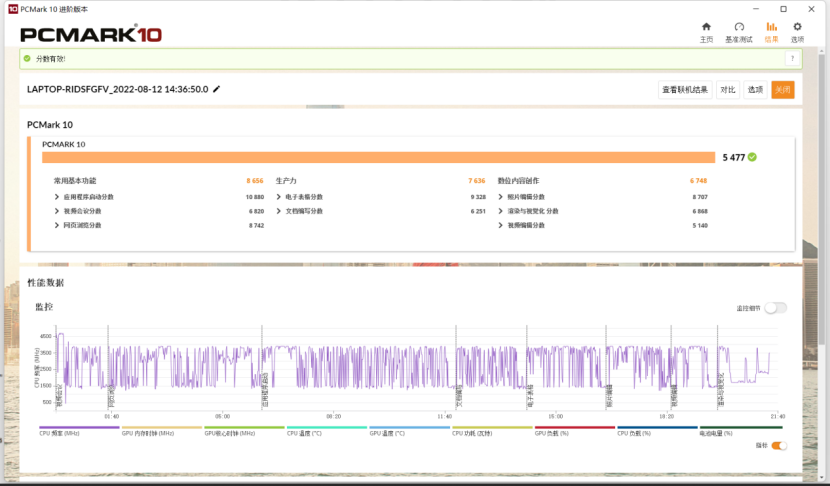Click the 常用基本功能 score 8 656
Screen dimensions: 830x486
(255, 181)
